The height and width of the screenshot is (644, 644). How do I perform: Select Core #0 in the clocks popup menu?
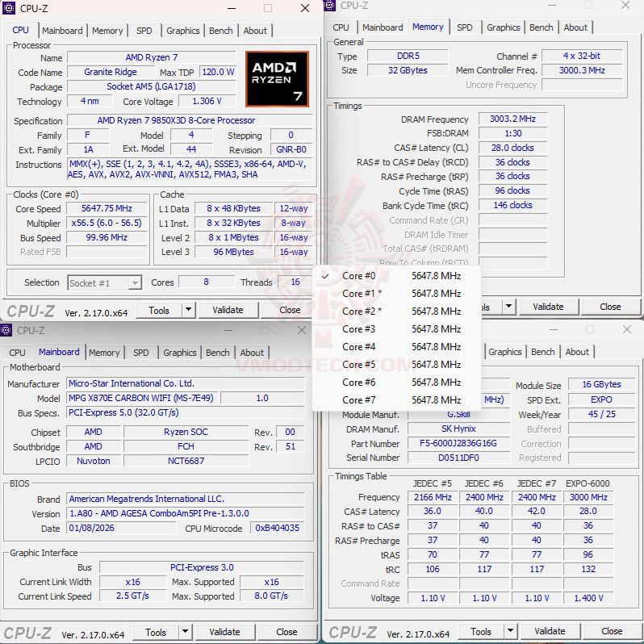[x=396, y=275]
